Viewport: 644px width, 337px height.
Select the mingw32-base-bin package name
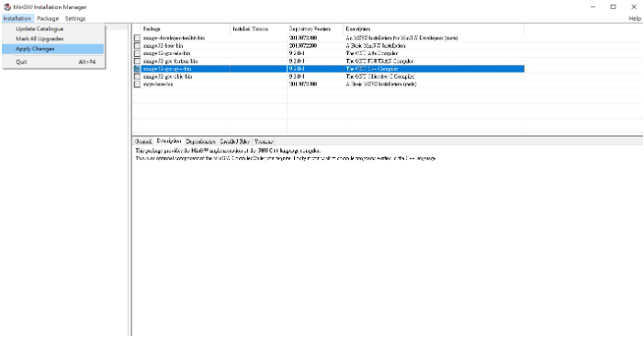click(x=163, y=46)
